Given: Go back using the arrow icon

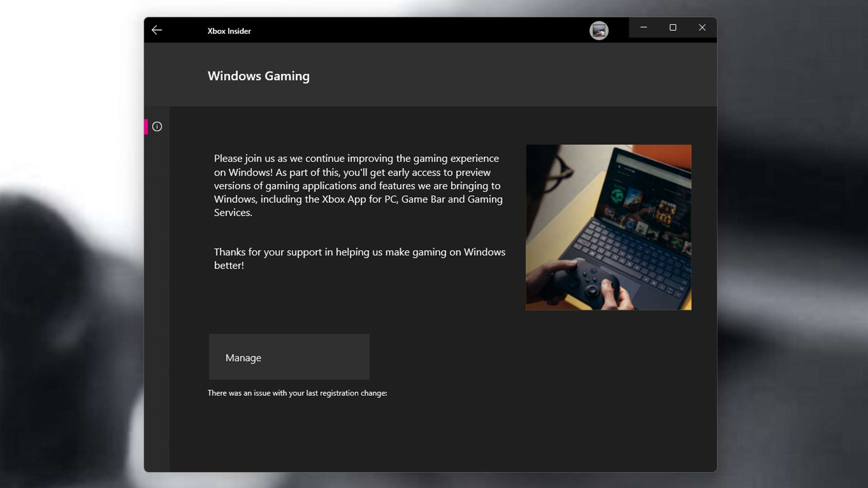Looking at the screenshot, I should (x=157, y=30).
